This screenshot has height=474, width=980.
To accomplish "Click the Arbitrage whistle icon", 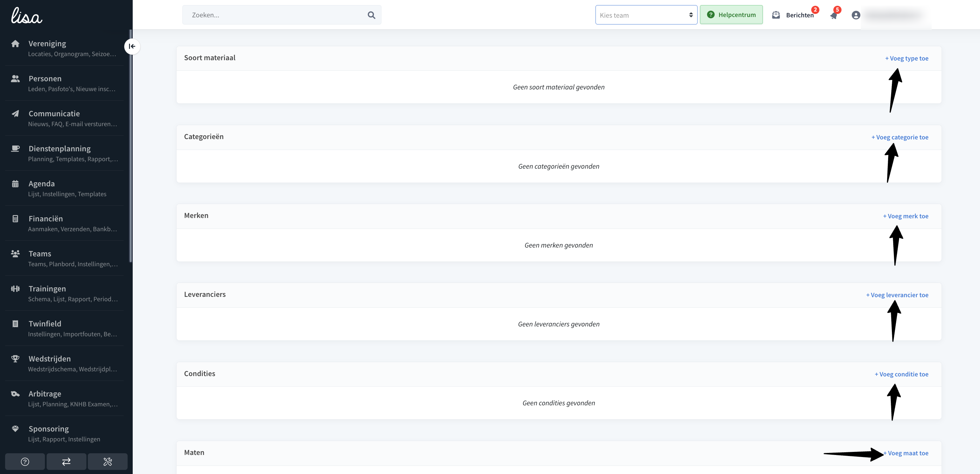I will click(x=15, y=394).
